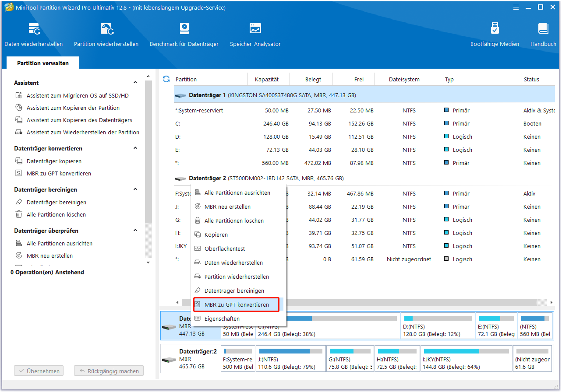Open Daten wiederherstellen tool in toolbar
The image size is (562, 392).
[34, 35]
